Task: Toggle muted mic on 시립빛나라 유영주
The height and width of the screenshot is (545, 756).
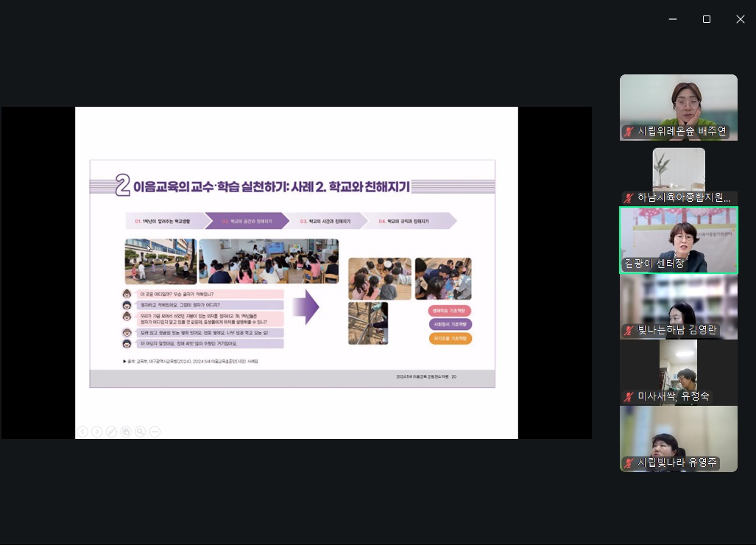Action: (x=629, y=463)
